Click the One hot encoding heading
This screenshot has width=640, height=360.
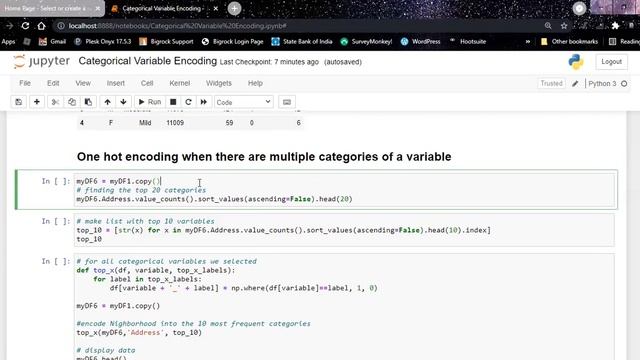click(264, 157)
